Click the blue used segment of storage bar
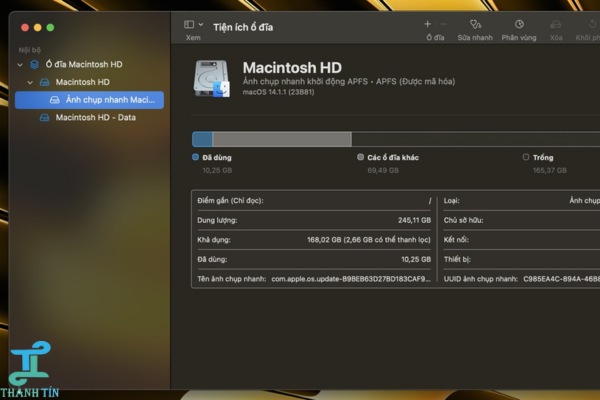This screenshot has height=400, width=600. 202,139
